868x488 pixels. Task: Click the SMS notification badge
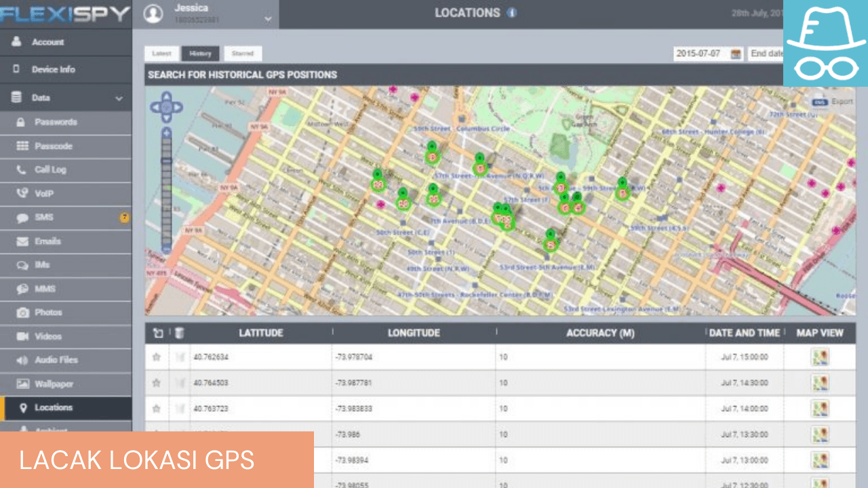click(125, 218)
